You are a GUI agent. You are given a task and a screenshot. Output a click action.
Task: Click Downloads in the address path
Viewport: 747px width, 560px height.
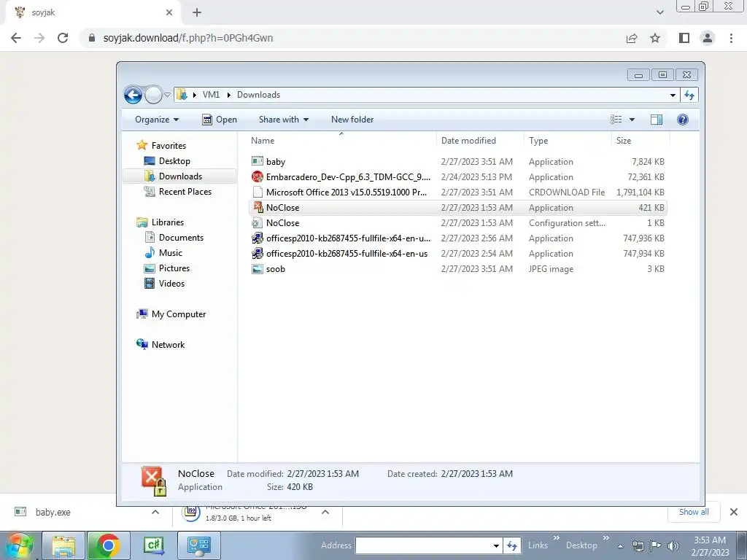[x=258, y=95]
